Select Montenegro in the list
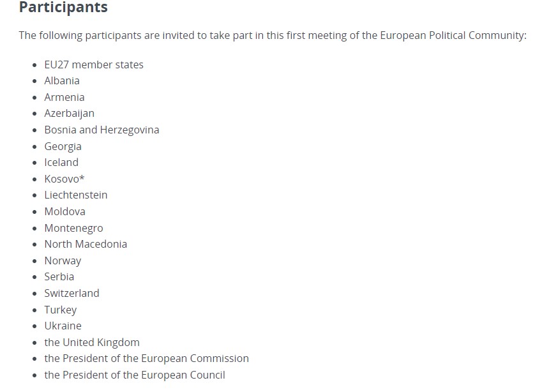This screenshot has width=542, height=392. pyautogui.click(x=73, y=228)
